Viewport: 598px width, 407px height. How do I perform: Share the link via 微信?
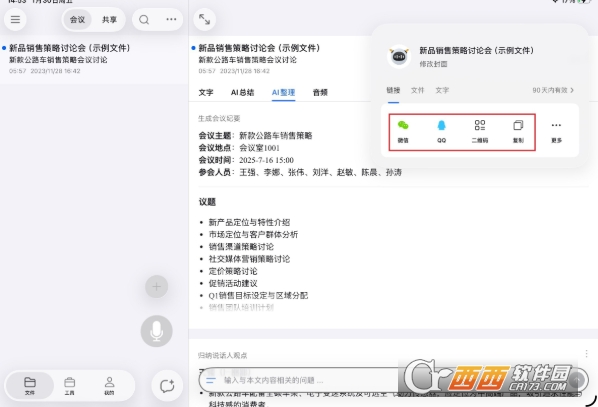tap(403, 132)
